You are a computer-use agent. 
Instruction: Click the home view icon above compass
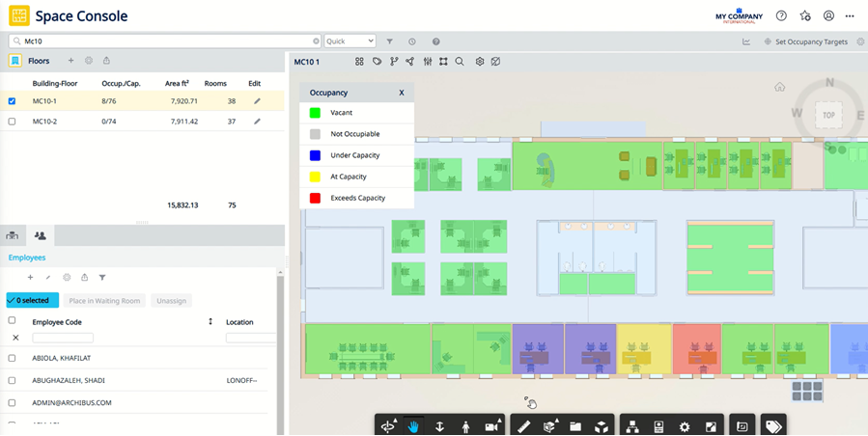780,87
